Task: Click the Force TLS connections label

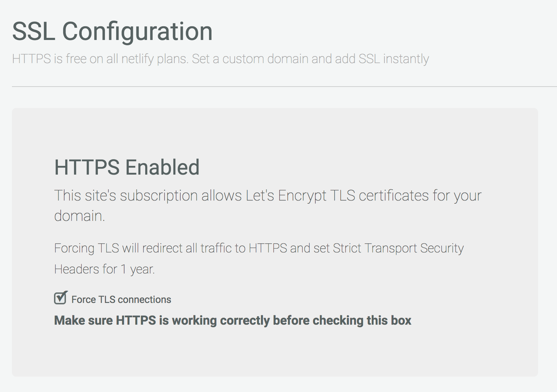Action: (121, 299)
